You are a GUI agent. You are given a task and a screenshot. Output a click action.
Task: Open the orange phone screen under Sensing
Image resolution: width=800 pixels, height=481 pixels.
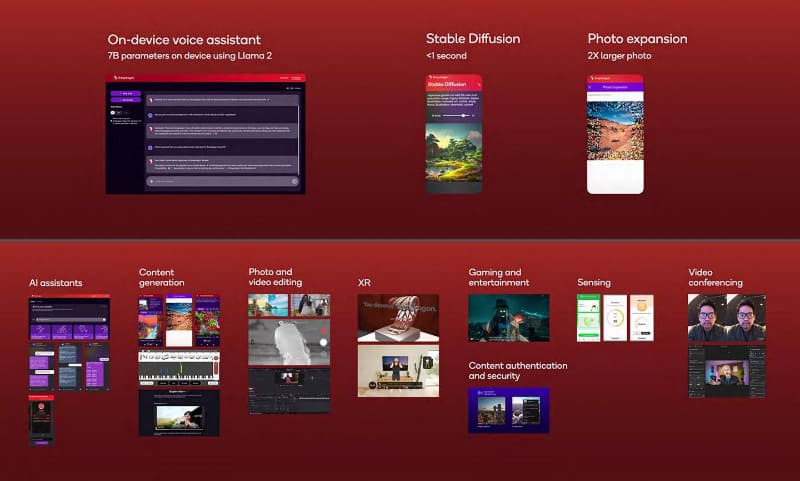point(642,318)
